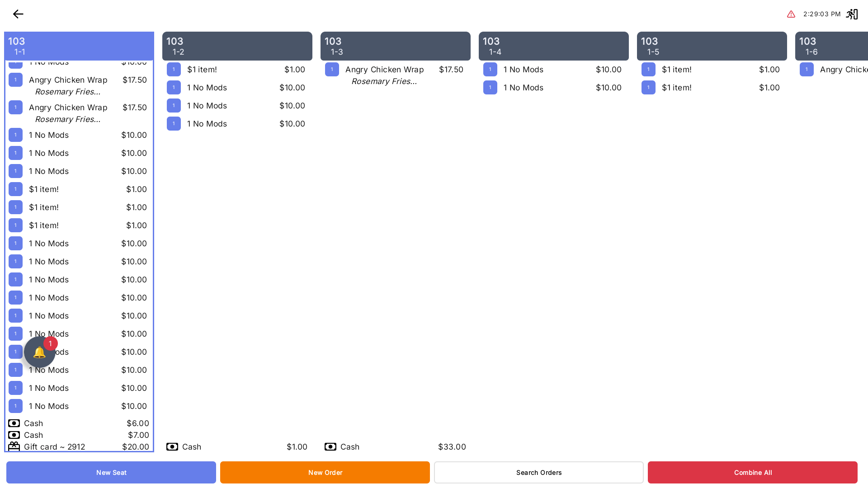Click the cash icon for $33.00 payment
This screenshot has width=868, height=488.
330,447
